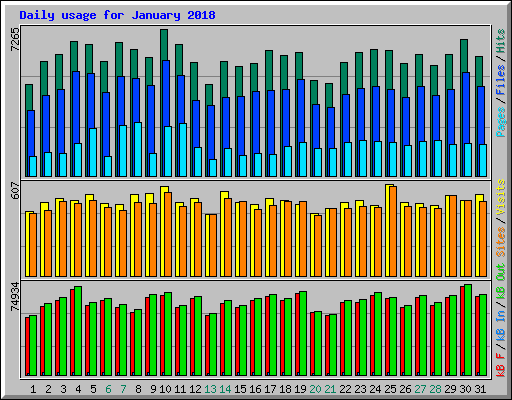Click day label 29 on the x-axis

450,389
